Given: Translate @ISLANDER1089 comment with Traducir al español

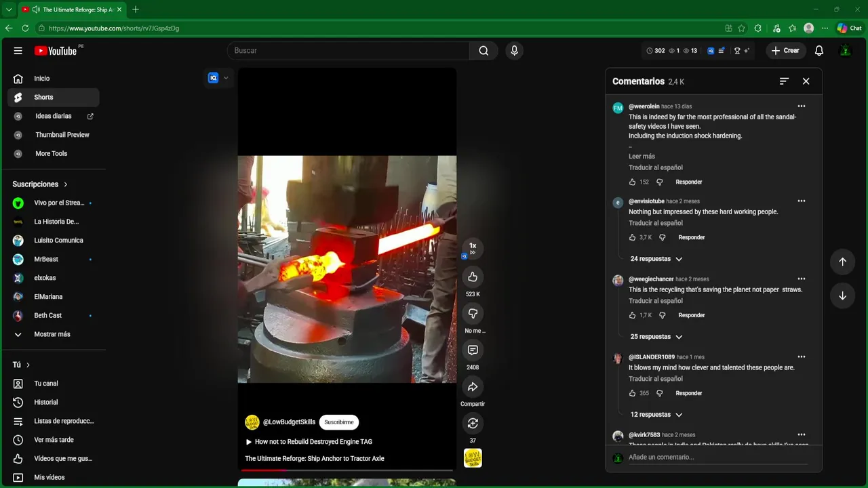Looking at the screenshot, I should [x=656, y=379].
